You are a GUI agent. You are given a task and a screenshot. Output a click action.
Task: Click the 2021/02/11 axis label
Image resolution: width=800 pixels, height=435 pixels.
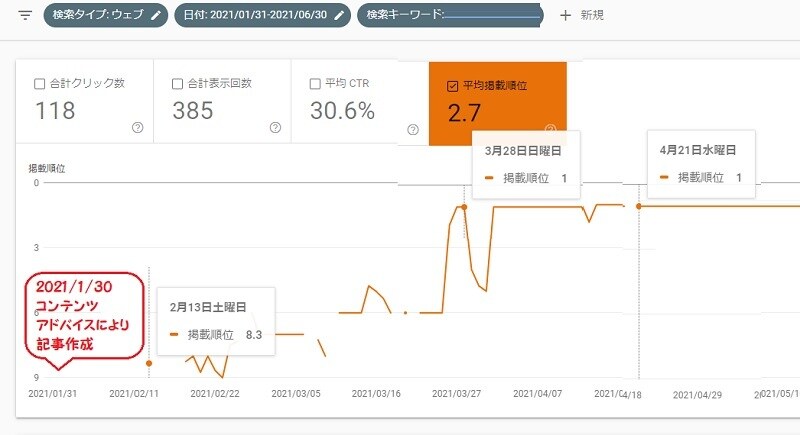(x=134, y=394)
